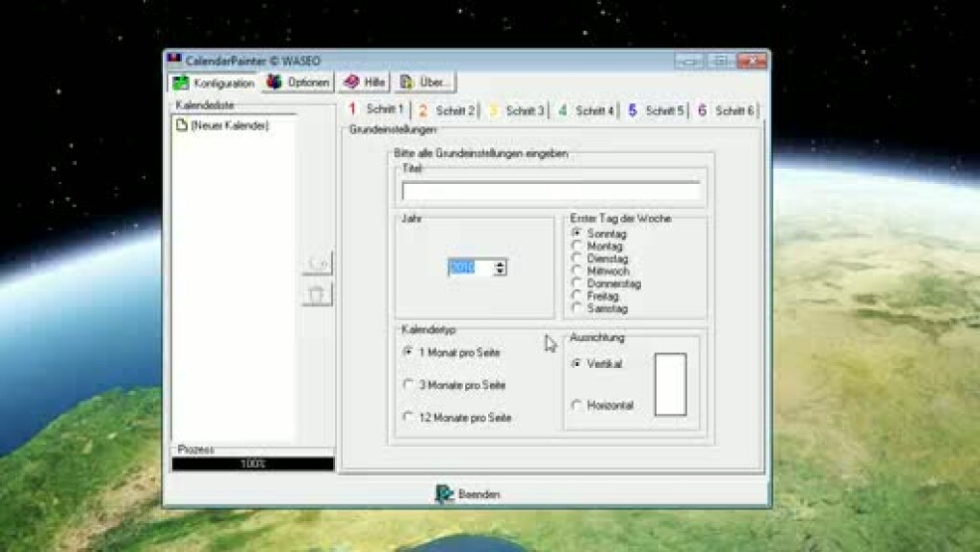Click the Prozess progress bar at 100%
Viewport: 980px width, 552px height.
point(253,464)
